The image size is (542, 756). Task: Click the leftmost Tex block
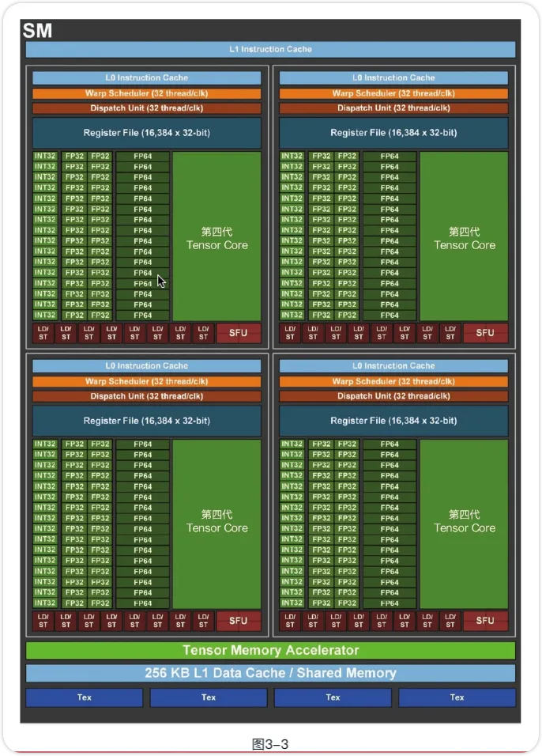coord(85,697)
